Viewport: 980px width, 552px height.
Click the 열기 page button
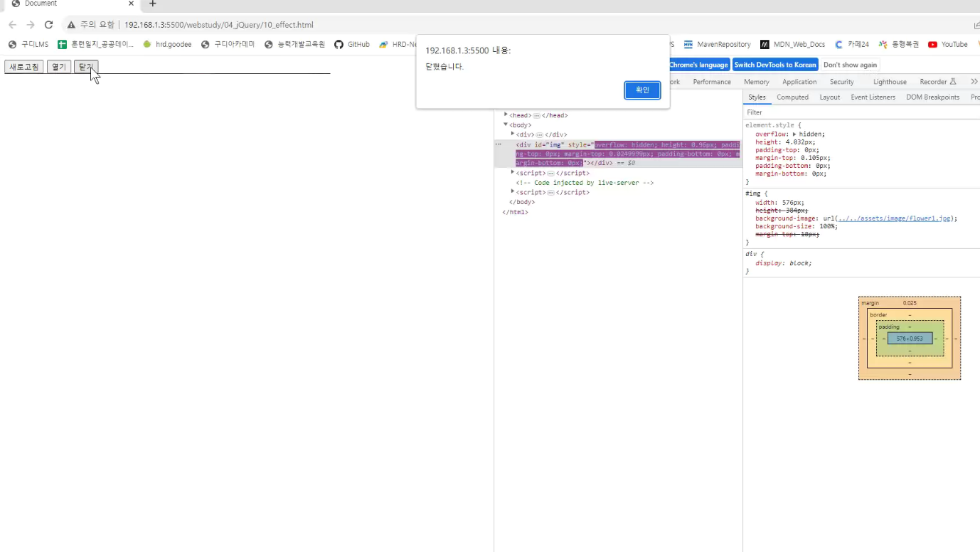(x=59, y=67)
